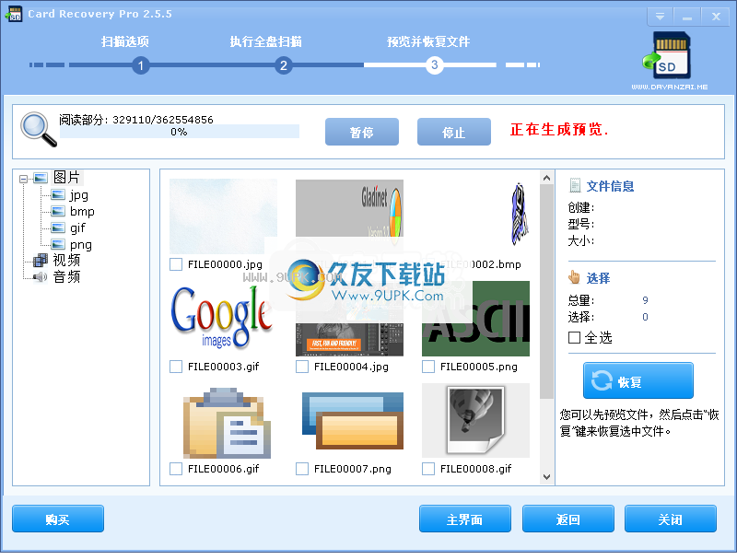Image resolution: width=737 pixels, height=560 pixels.
Task: Click the 关闭 close button
Action: pyautogui.click(x=671, y=519)
